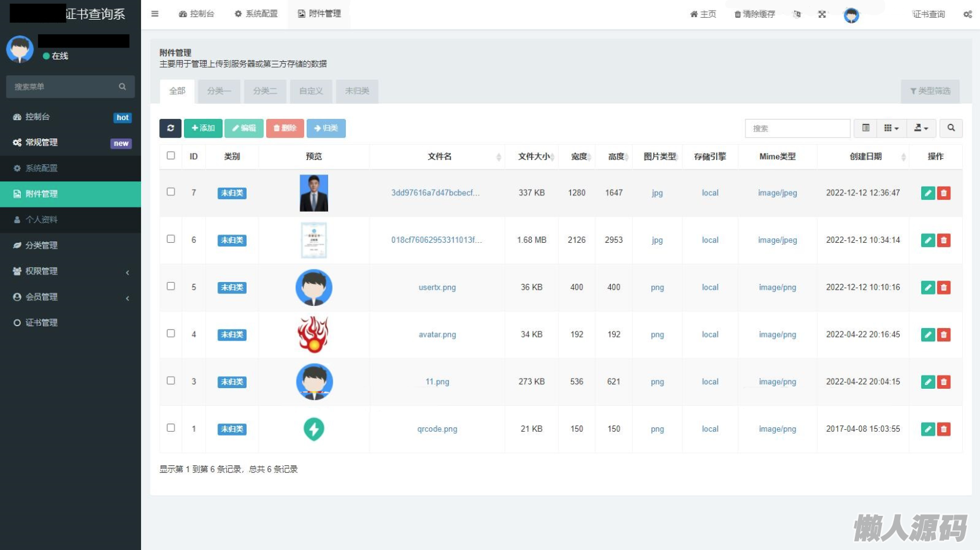
Task: Click the refresh icon button in toolbar
Action: pos(170,128)
